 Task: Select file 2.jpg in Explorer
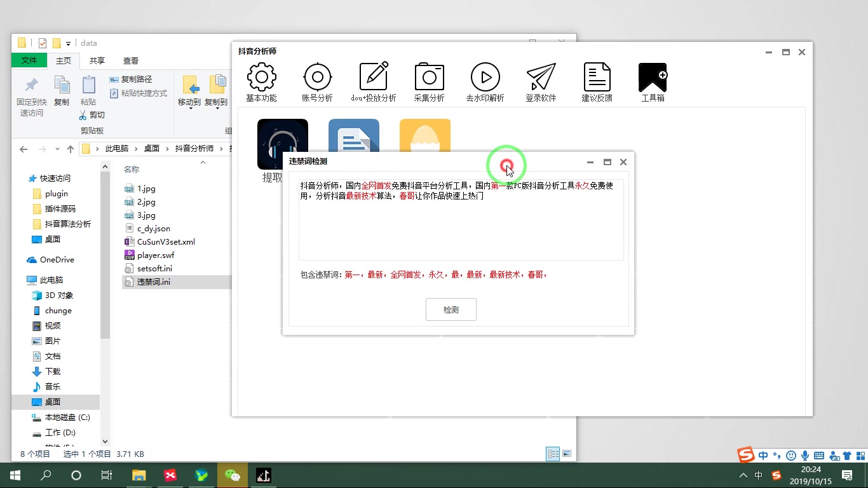click(146, 201)
